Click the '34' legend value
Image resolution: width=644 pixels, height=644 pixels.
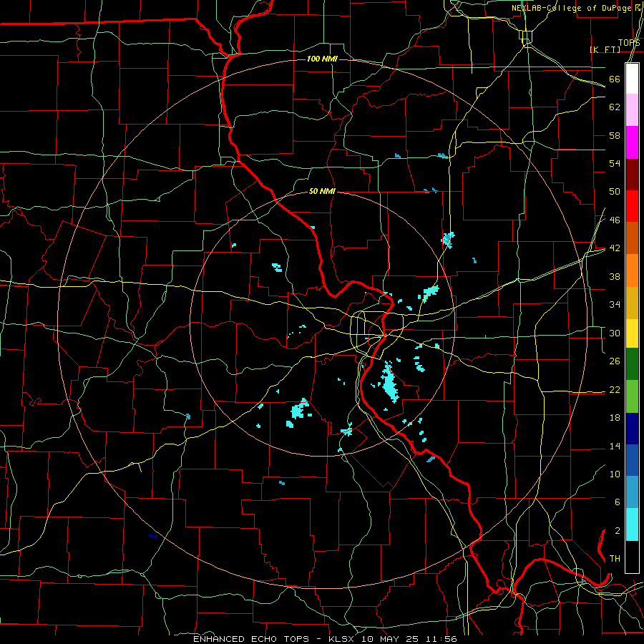[x=615, y=305]
